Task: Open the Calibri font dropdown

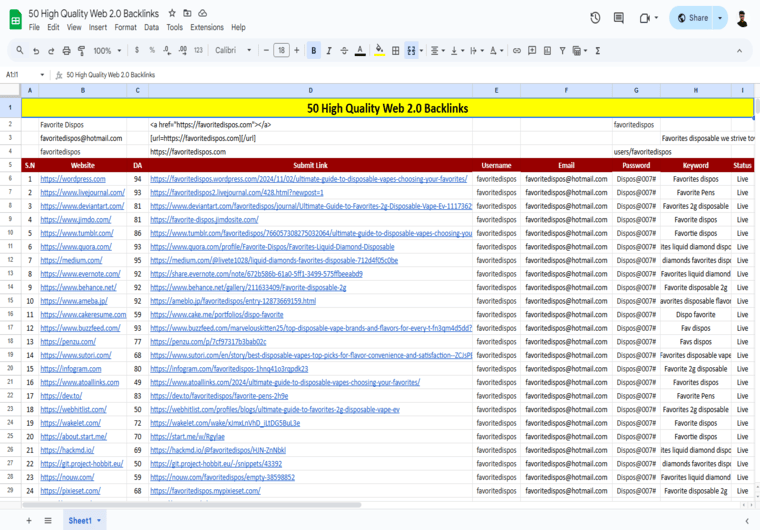Action: pyautogui.click(x=233, y=50)
